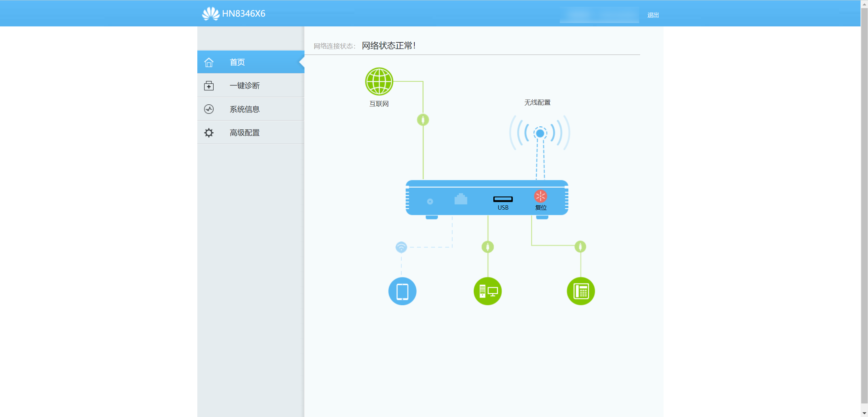Click the 退出 logout link

653,15
